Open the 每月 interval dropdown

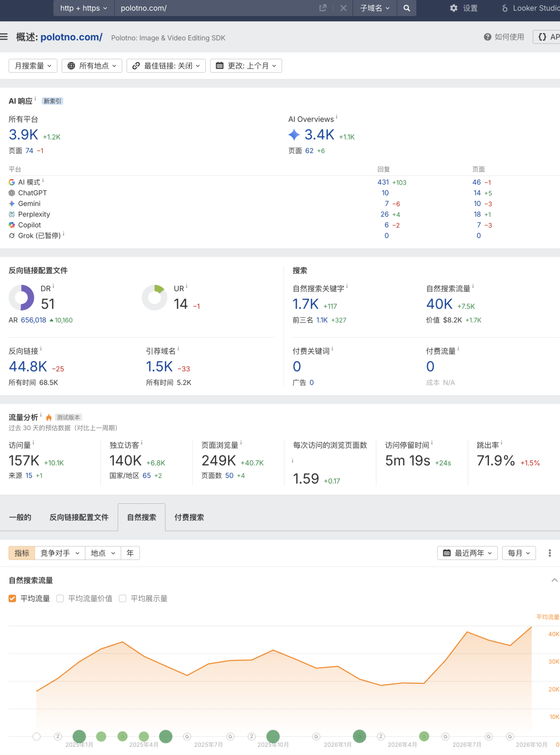point(520,553)
